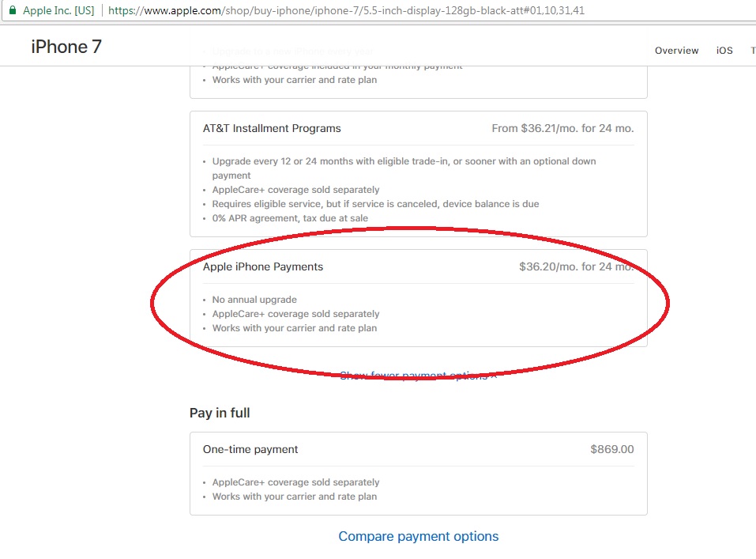Click AppleCare+ sold separately under Apple iPhone Payments
This screenshot has width=756, height=559.
point(295,314)
